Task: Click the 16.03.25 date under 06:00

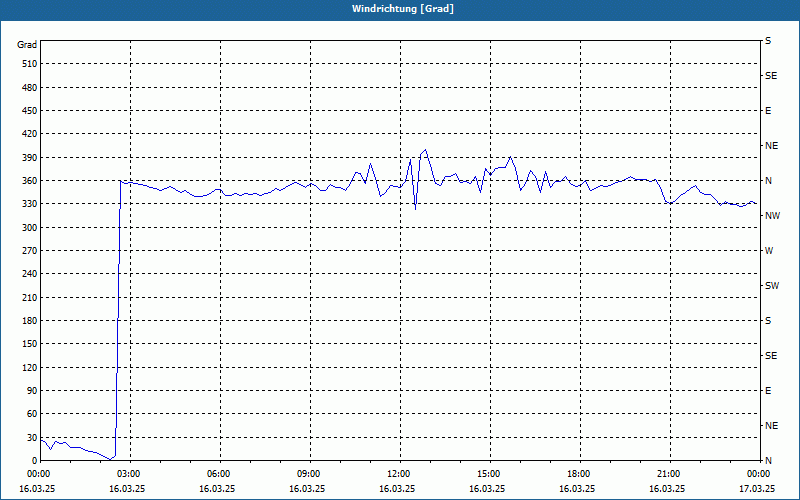Action: (x=217, y=489)
